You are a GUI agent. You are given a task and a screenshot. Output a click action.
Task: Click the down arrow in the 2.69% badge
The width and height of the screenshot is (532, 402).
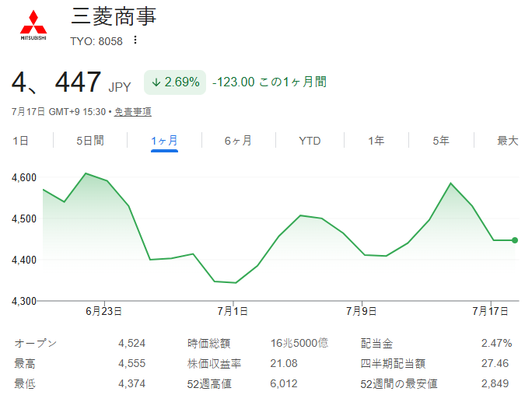(x=156, y=82)
